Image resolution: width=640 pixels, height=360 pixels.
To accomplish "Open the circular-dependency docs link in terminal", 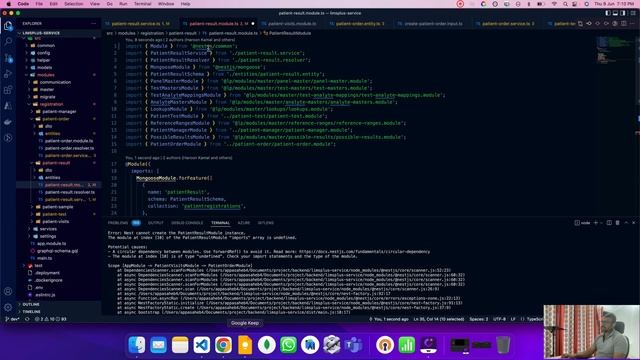I will pyautogui.click(x=364, y=252).
